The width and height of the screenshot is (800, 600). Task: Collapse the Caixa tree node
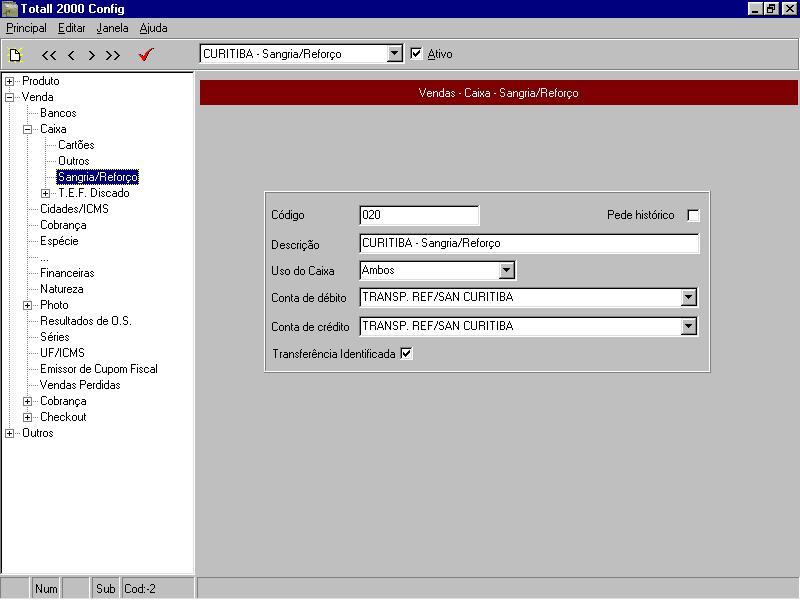pyautogui.click(x=28, y=129)
